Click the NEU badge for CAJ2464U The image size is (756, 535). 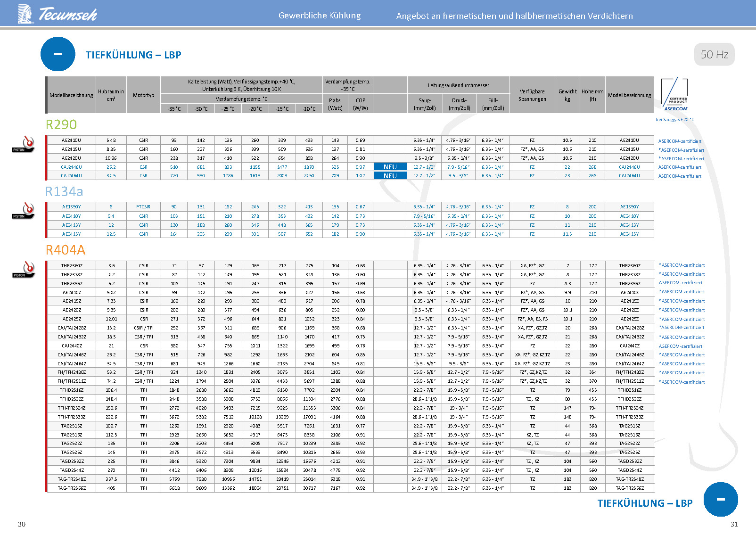[390, 176]
